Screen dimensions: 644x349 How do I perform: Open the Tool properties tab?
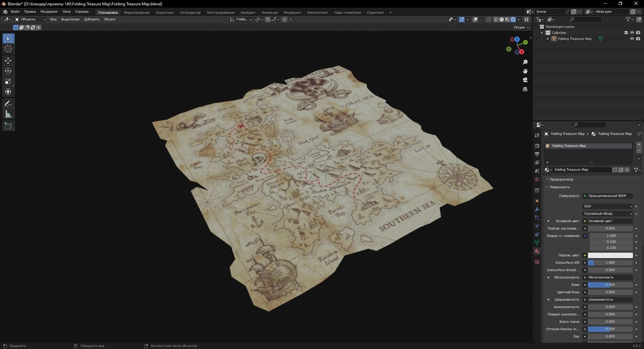(x=537, y=135)
